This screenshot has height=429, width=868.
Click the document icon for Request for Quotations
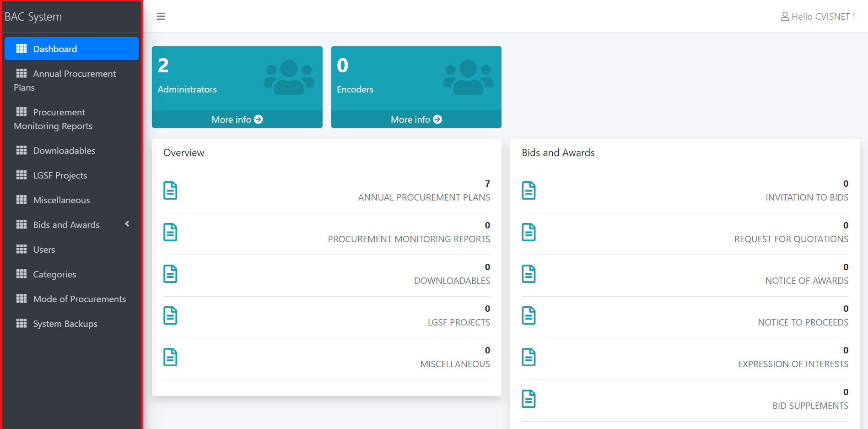click(x=528, y=232)
